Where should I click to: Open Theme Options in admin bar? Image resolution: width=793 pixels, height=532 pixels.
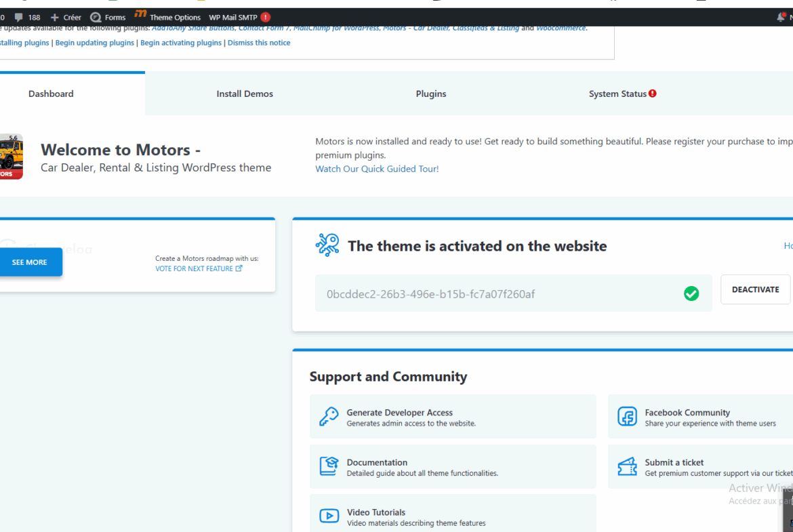click(168, 17)
